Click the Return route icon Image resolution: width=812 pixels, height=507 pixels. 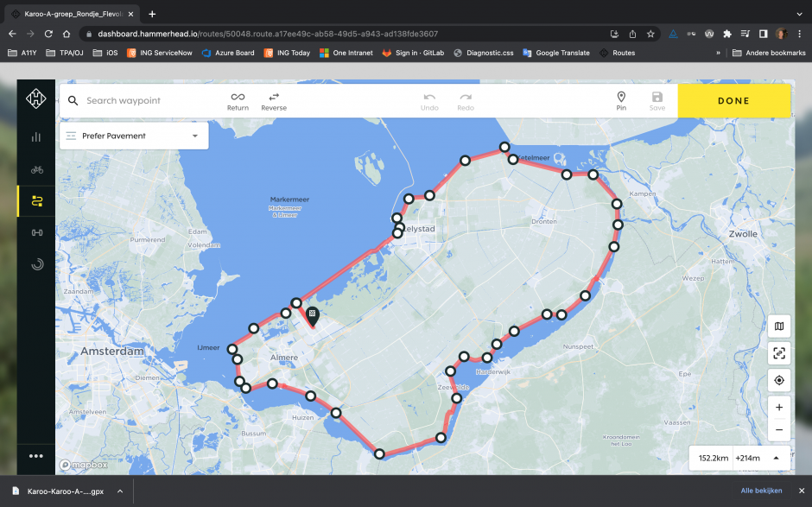[238, 97]
